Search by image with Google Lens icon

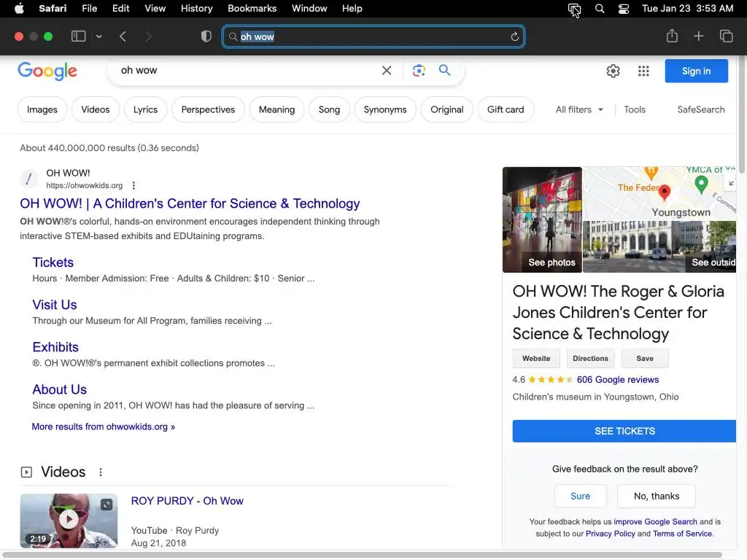point(418,71)
